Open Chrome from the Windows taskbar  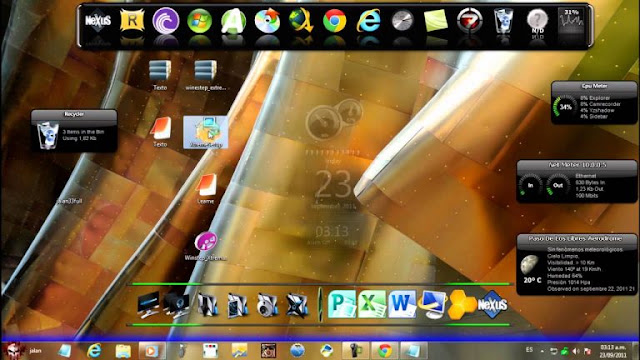[384, 351]
